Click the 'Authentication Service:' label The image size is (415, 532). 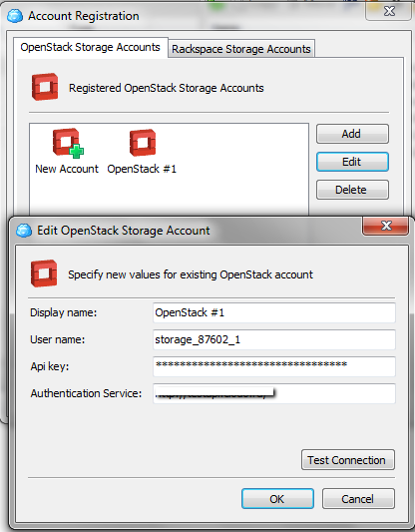[86, 393]
